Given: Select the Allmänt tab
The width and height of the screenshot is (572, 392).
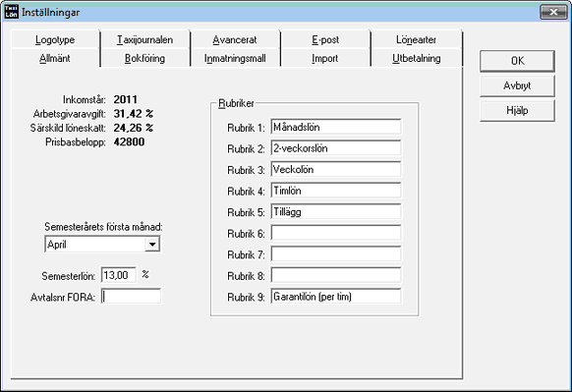Looking at the screenshot, I should click(x=55, y=58).
